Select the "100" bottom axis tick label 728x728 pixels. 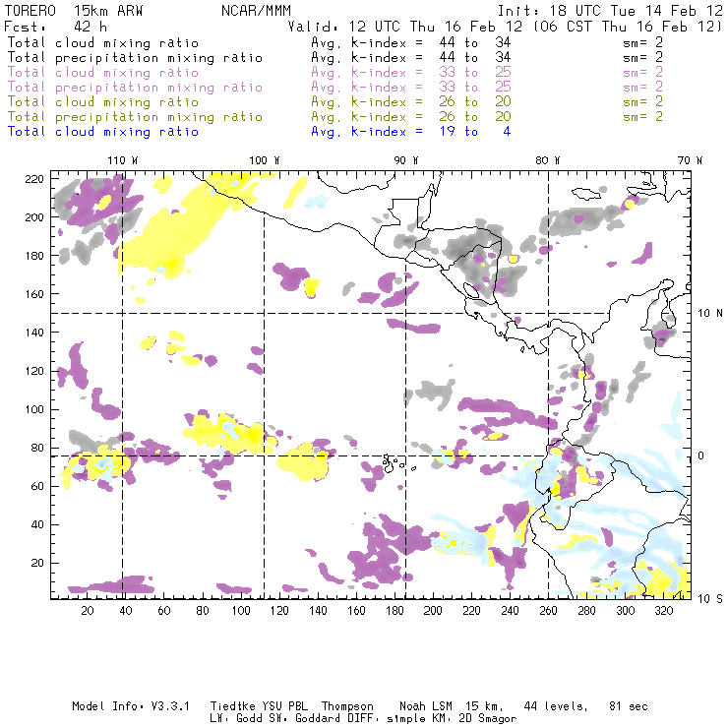tap(241, 611)
